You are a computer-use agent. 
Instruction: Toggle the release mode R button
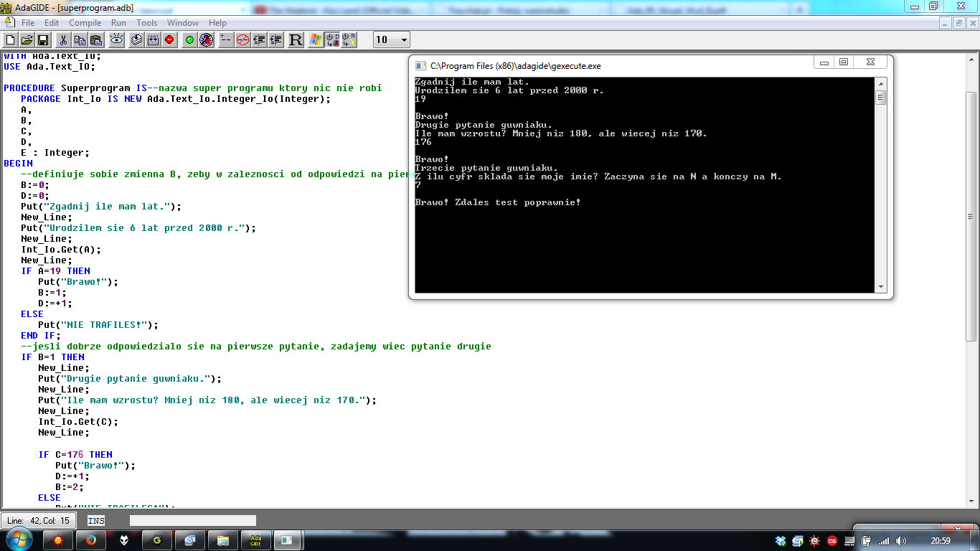pyautogui.click(x=349, y=40)
